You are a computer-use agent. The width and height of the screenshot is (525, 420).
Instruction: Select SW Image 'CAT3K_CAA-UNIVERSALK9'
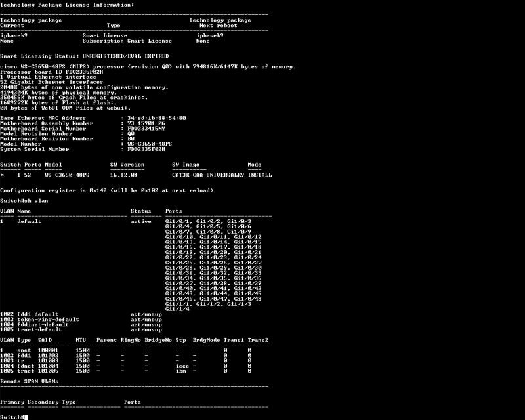click(208, 175)
